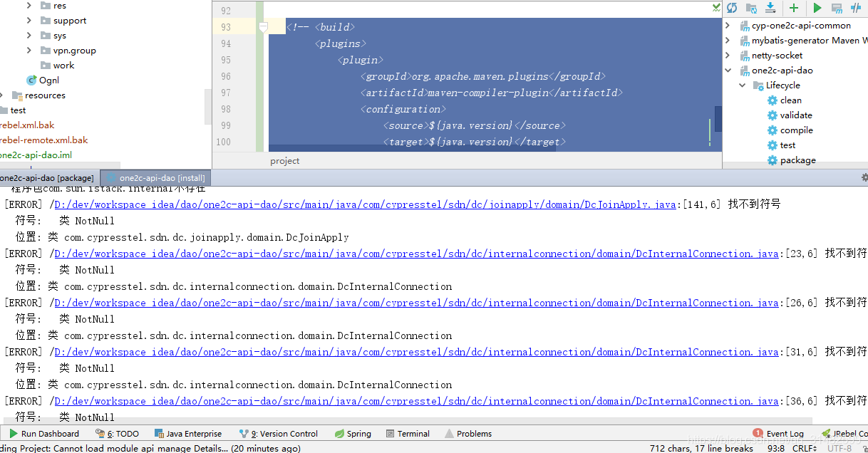Image resolution: width=868 pixels, height=453 pixels.
Task: Collapse the one2c-api-dao Maven project
Action: pyautogui.click(x=728, y=71)
